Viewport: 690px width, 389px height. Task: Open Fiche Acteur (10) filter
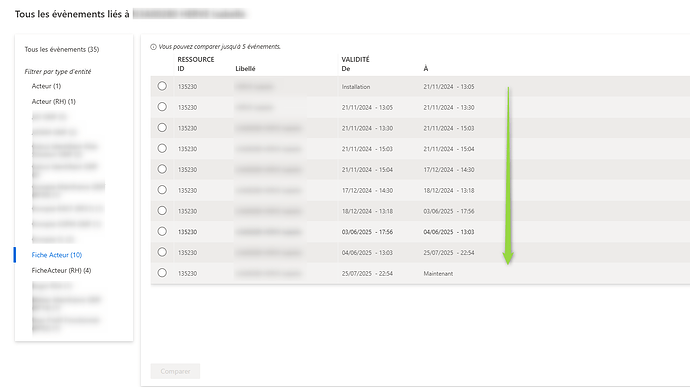point(57,255)
